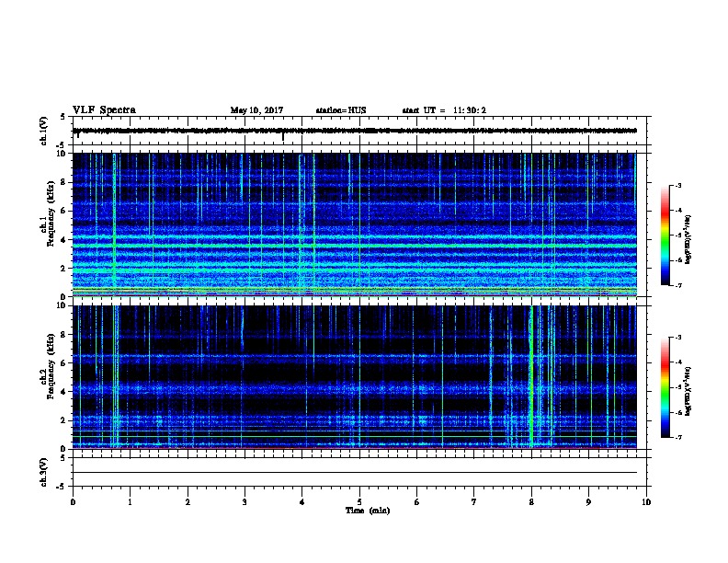
Task: Select the "start UT = 11:30: 2" text
Action: [444, 110]
